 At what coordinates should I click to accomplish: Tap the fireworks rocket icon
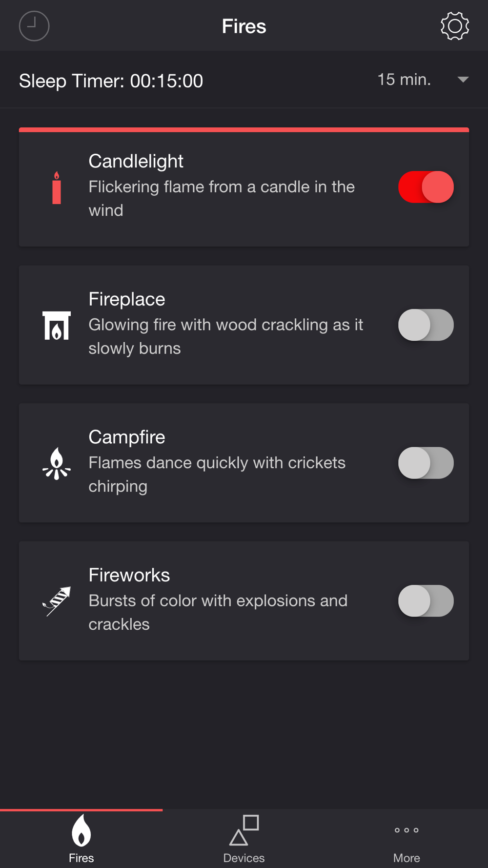coord(57,601)
